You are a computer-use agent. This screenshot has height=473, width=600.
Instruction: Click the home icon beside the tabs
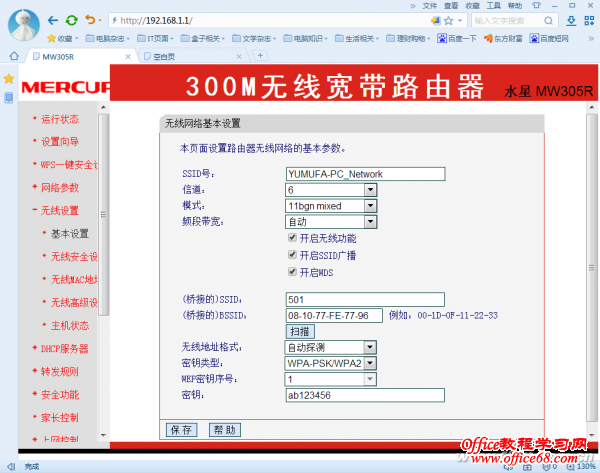point(14,56)
